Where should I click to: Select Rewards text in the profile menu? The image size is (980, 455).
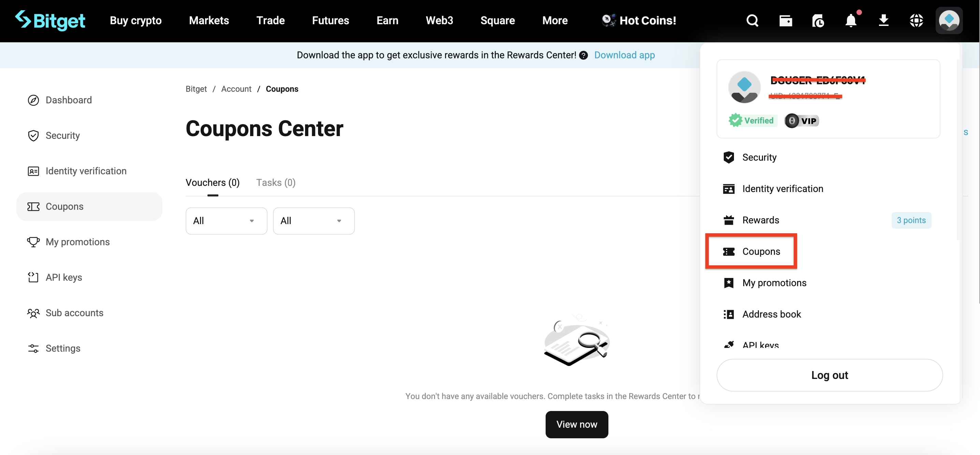coord(761,220)
